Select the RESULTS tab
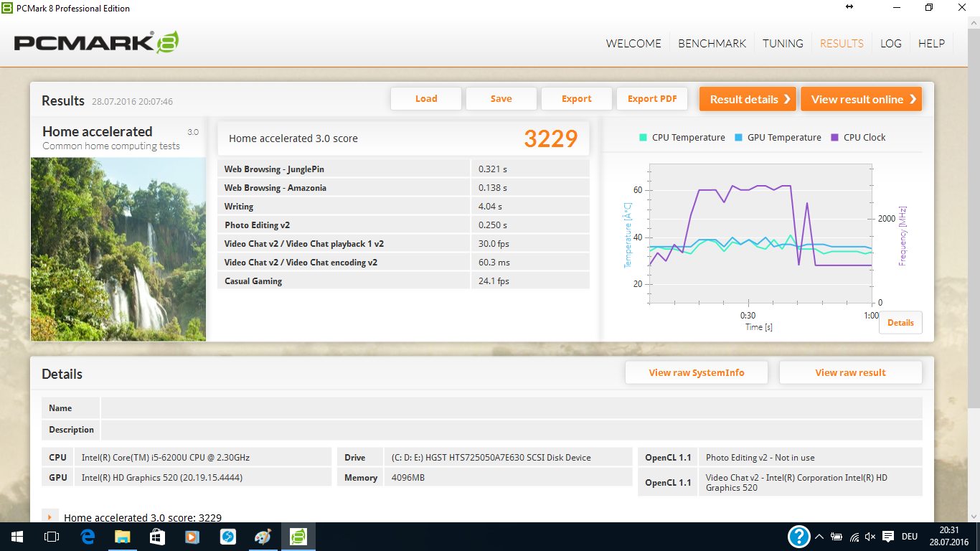The image size is (980, 551). (x=842, y=43)
